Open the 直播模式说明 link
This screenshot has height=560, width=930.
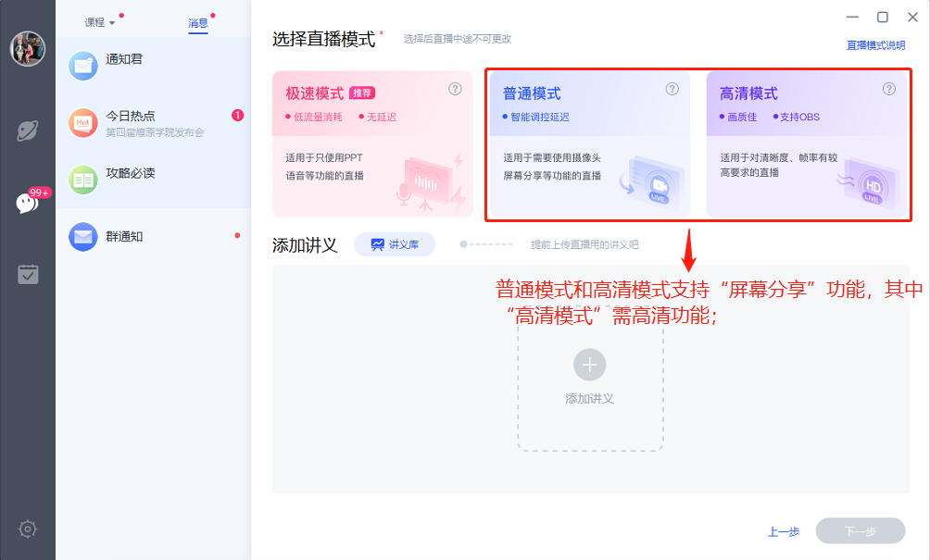pos(874,44)
